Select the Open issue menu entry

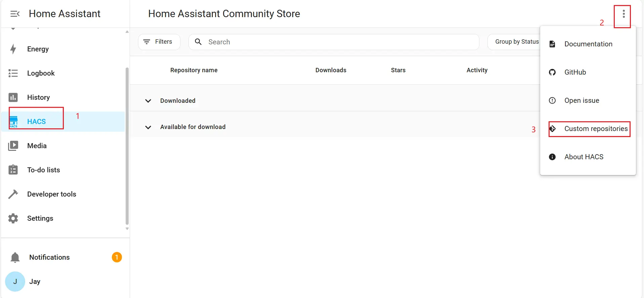(x=582, y=100)
